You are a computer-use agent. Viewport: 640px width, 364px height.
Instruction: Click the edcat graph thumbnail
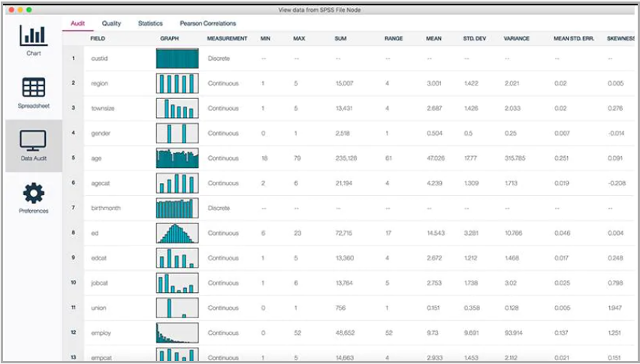click(x=177, y=258)
